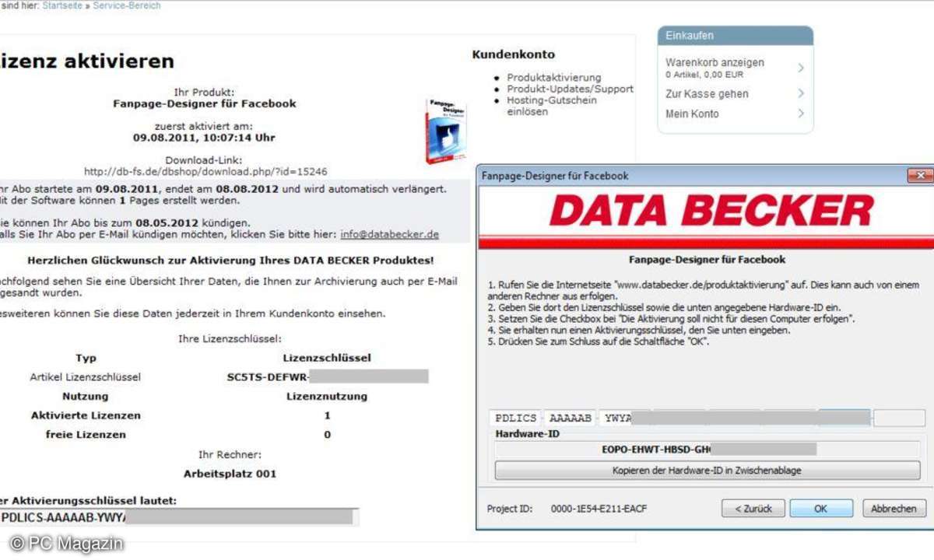This screenshot has height=560, width=934.
Task: Click Warenkorb anzeigen in Einkaufen box
Action: tap(715, 62)
